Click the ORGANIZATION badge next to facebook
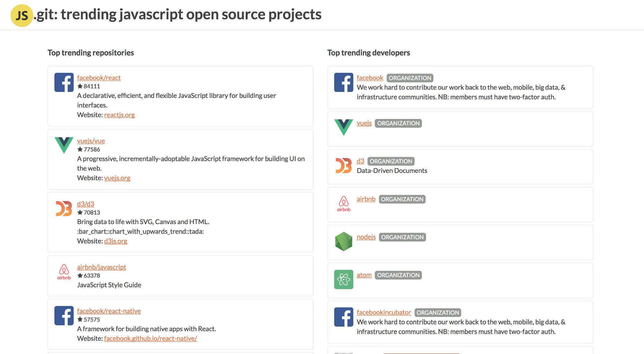Screen dimensions: 644x354 pos(410,78)
